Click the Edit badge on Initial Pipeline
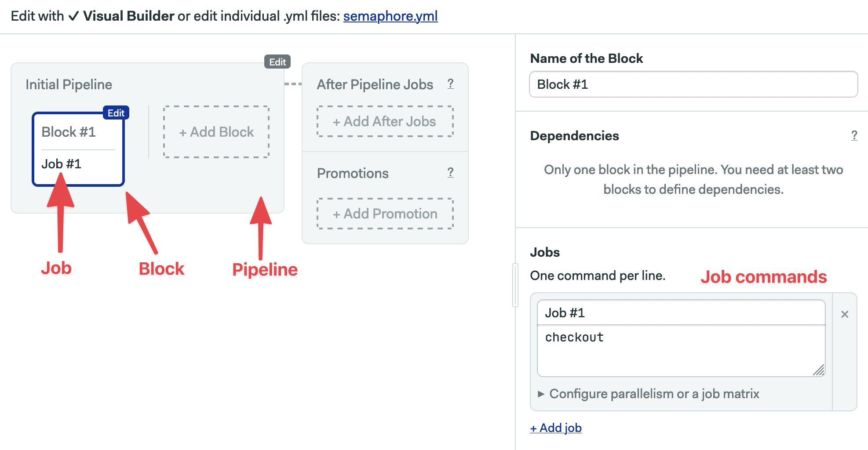Image resolution: width=868 pixels, height=450 pixels. [x=277, y=62]
